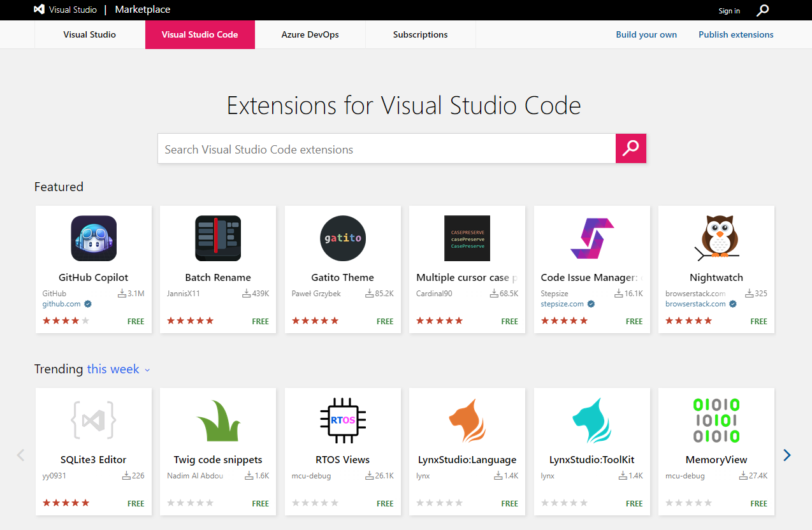The width and height of the screenshot is (812, 530).
Task: Click download icon on Batch Rename card
Action: click(246, 294)
